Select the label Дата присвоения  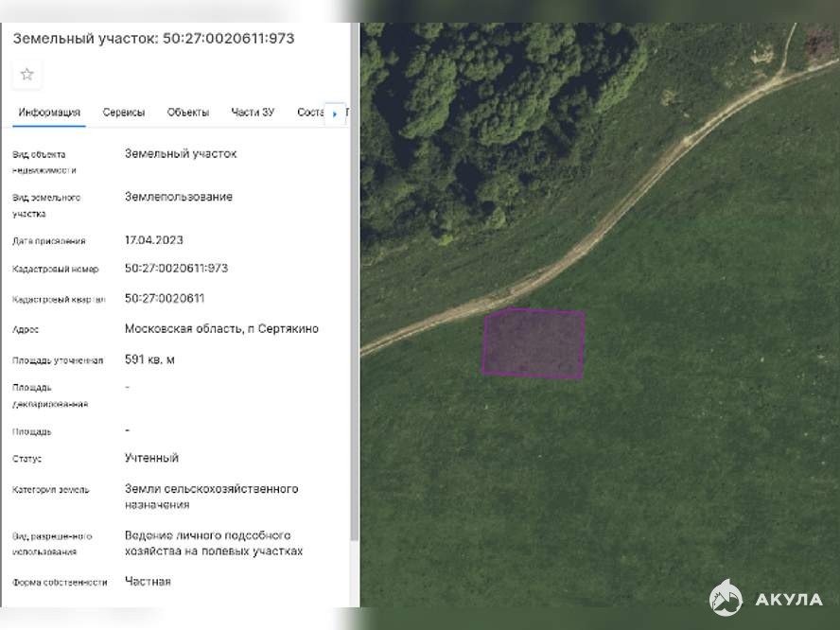click(49, 241)
